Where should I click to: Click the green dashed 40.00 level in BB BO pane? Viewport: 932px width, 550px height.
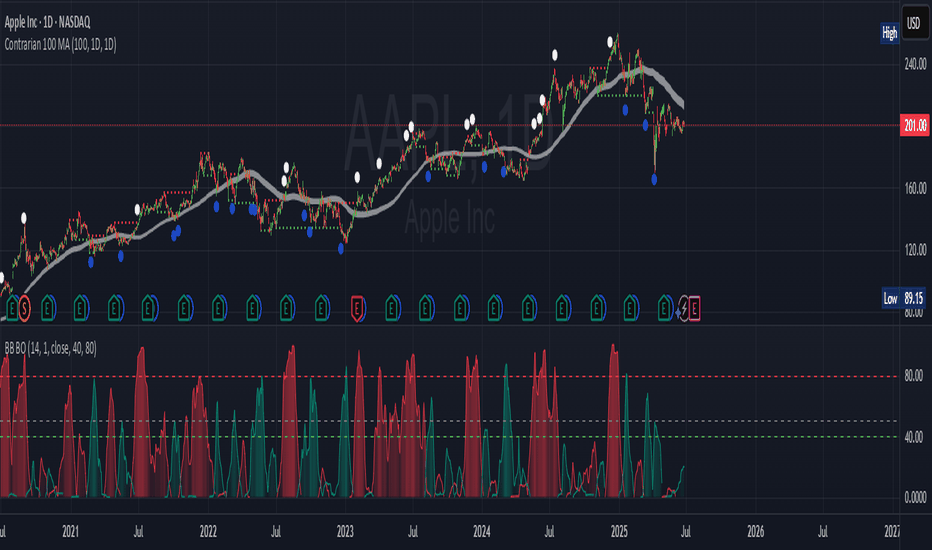click(x=449, y=437)
